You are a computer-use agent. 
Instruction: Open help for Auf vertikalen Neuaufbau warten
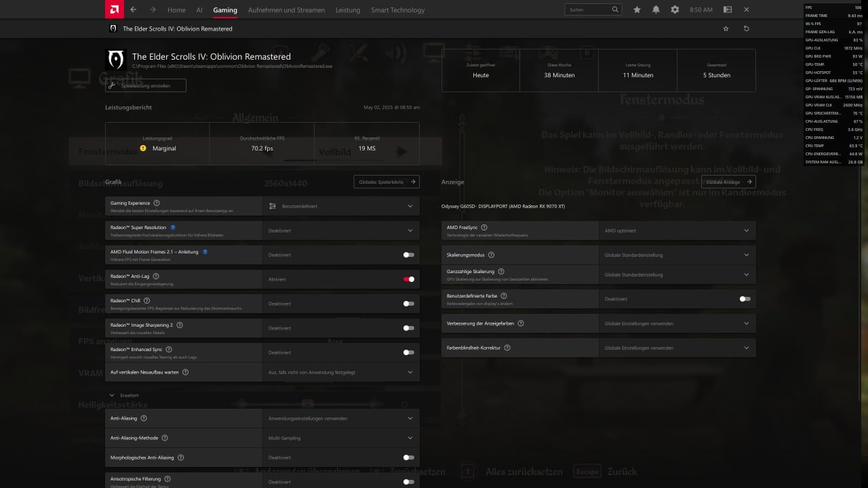coord(185,372)
